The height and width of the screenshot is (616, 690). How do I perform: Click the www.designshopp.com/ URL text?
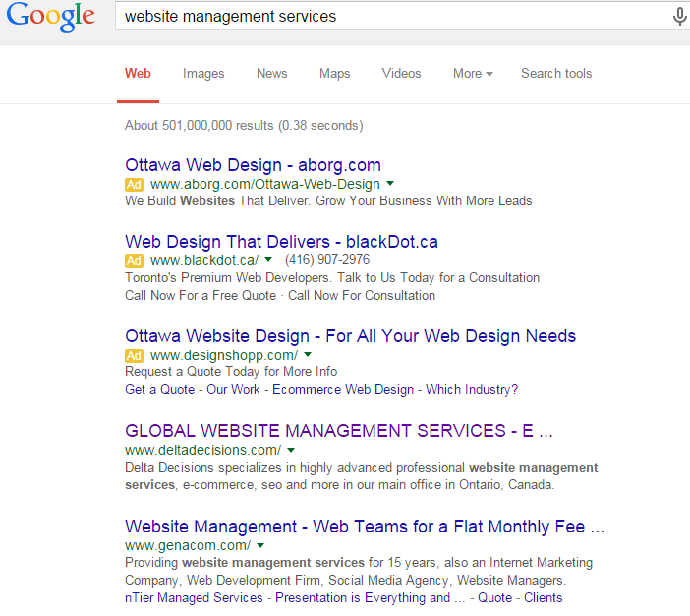coord(224,355)
